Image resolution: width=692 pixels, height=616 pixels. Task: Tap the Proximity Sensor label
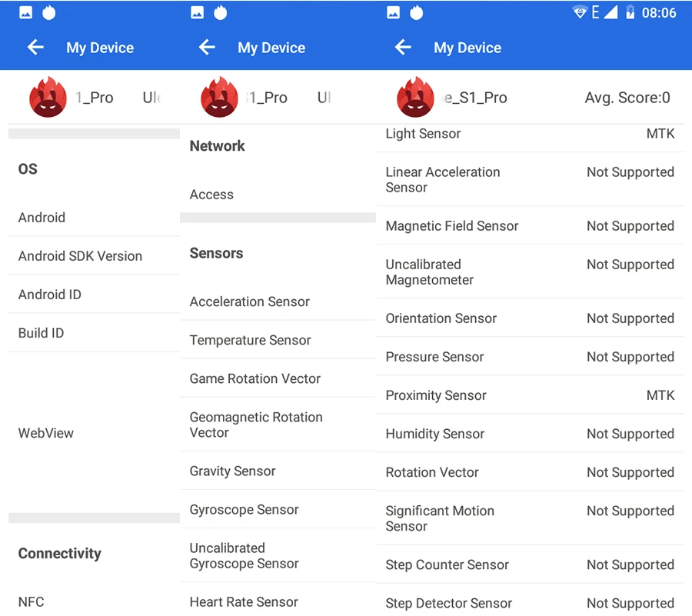tap(436, 395)
